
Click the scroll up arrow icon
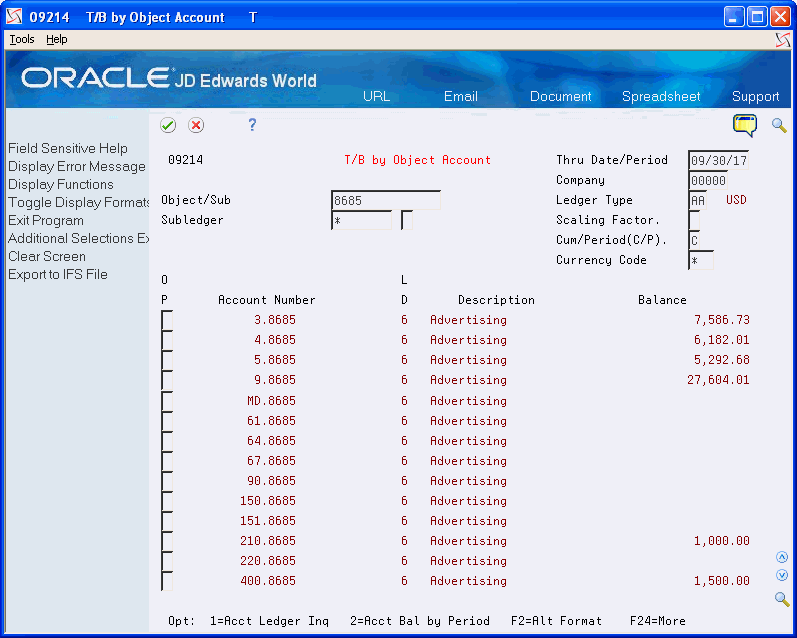click(x=782, y=557)
